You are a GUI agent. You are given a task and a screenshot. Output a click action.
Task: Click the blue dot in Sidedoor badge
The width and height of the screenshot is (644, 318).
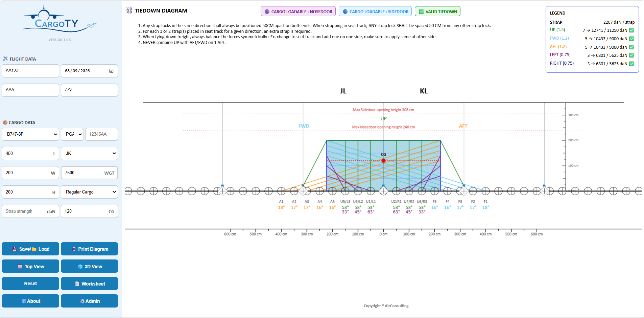coord(345,12)
